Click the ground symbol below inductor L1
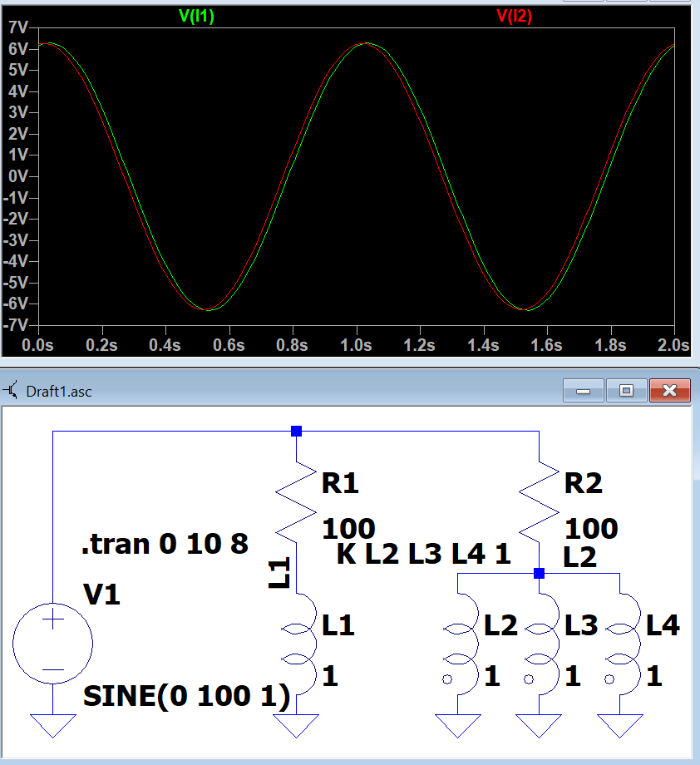 tap(296, 725)
